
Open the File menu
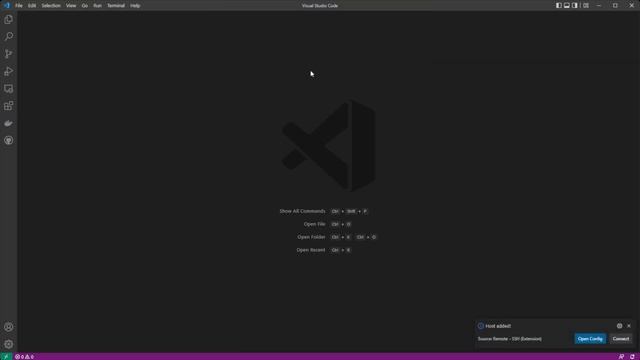(x=19, y=6)
